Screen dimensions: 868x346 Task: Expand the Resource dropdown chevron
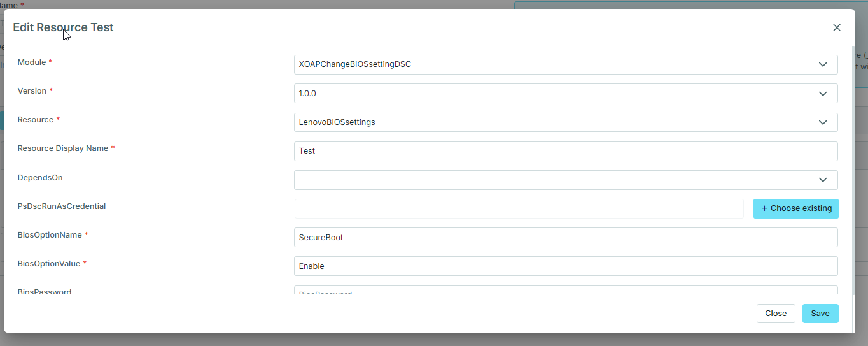pyautogui.click(x=823, y=122)
